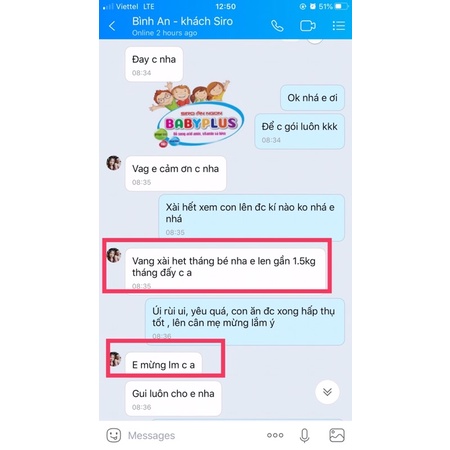Tap the back arrow in chat header
This screenshot has width=450, height=450.
tap(112, 26)
